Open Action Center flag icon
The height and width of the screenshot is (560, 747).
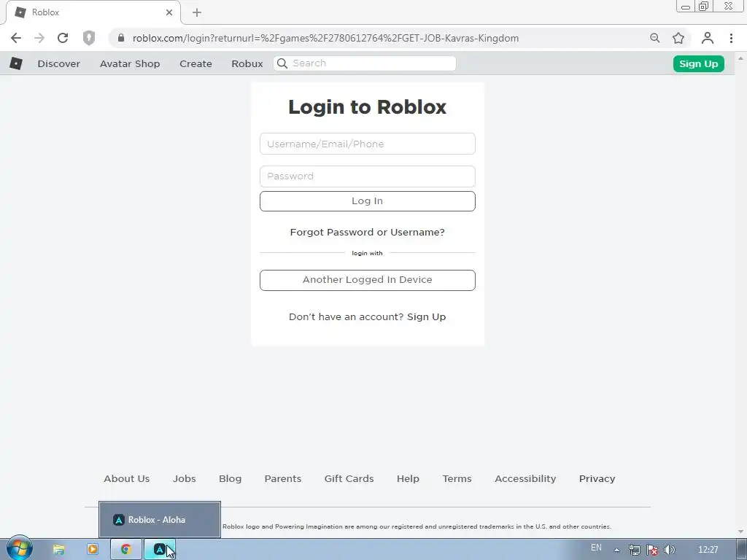pos(652,550)
